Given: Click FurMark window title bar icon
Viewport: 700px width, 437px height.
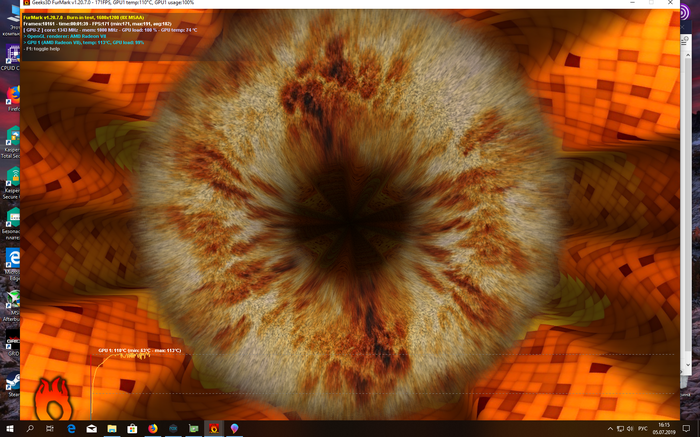Looking at the screenshot, I should click(x=26, y=3).
